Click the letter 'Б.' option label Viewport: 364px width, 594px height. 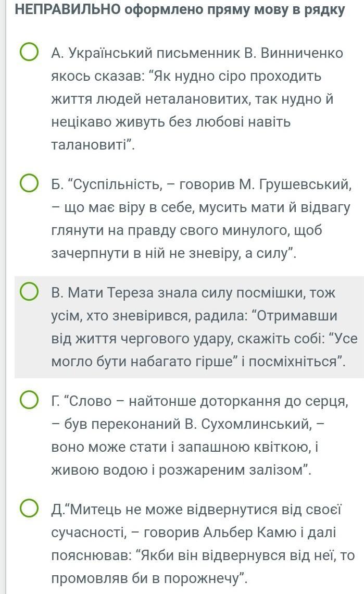pos(58,184)
